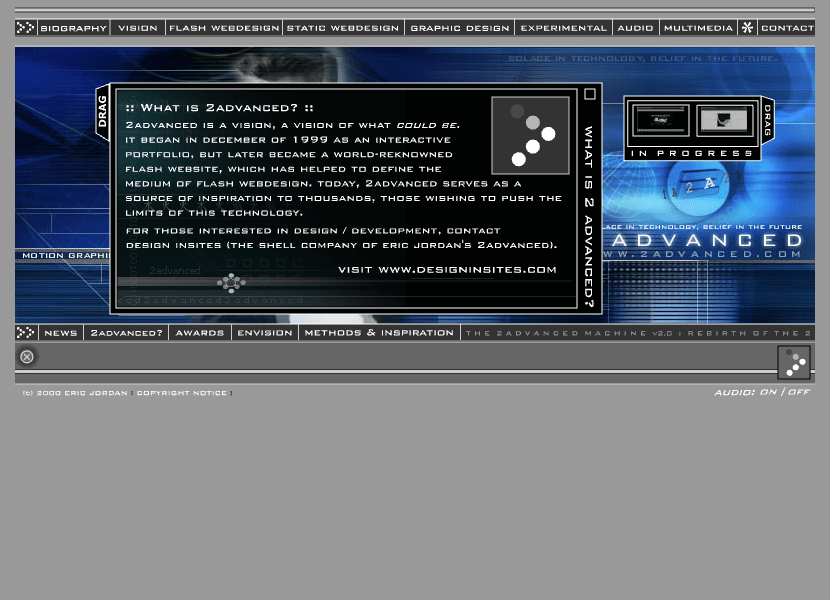Open the Contact page
The image size is (830, 600).
pyautogui.click(x=787, y=28)
